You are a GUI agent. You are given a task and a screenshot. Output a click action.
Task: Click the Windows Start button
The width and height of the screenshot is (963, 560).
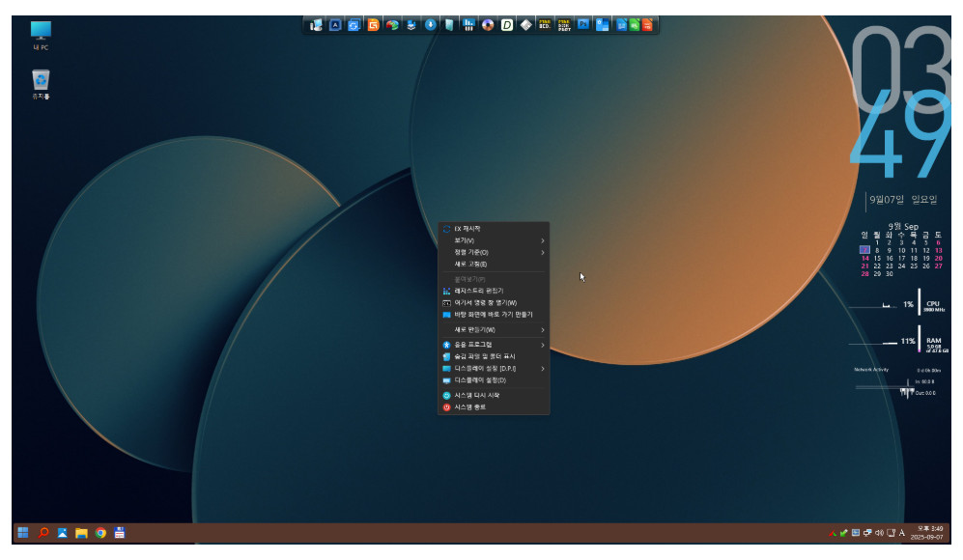[x=22, y=532]
